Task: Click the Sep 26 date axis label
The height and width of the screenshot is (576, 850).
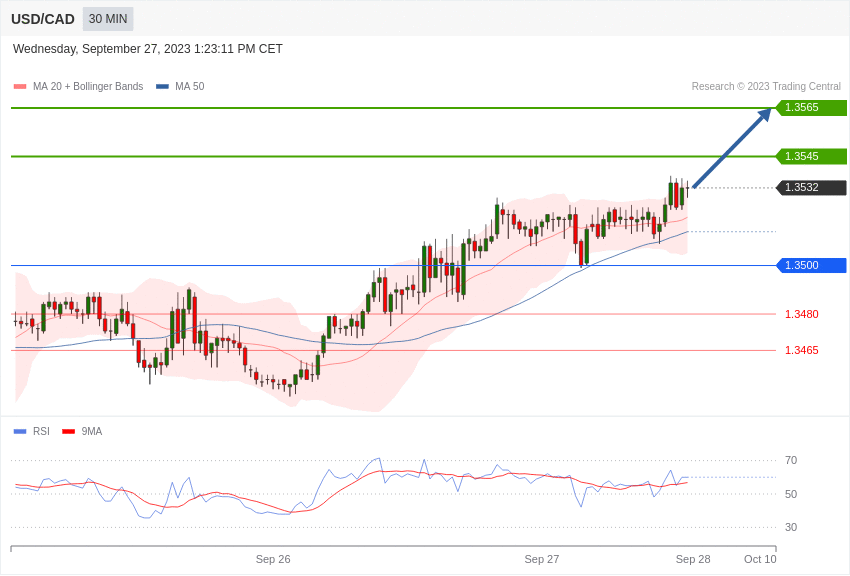Action: pyautogui.click(x=273, y=559)
